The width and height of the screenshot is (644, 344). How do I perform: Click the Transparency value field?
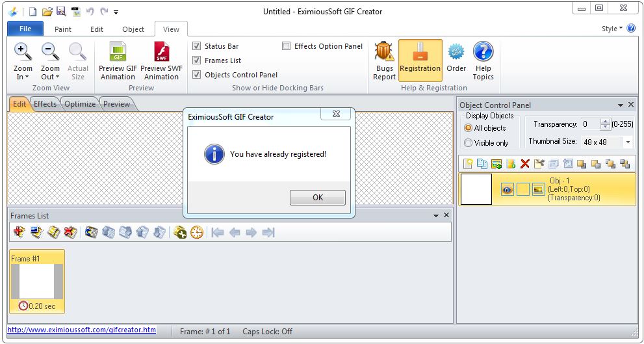pyautogui.click(x=591, y=124)
